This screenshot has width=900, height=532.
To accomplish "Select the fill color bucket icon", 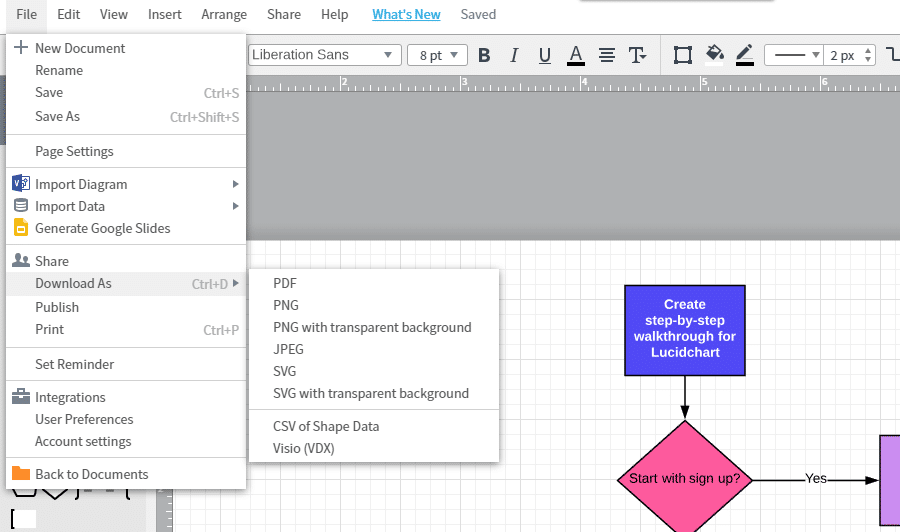I will click(x=714, y=55).
